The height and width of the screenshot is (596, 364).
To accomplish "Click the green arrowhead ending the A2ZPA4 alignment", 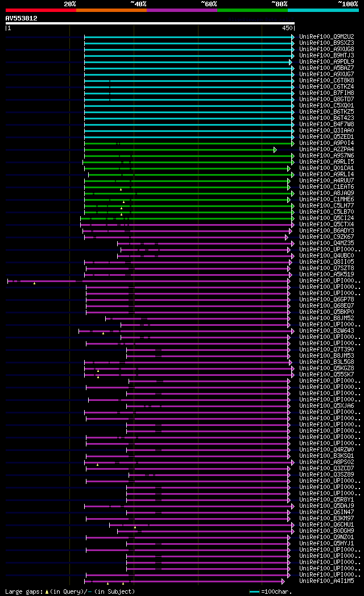I will 275,150.
